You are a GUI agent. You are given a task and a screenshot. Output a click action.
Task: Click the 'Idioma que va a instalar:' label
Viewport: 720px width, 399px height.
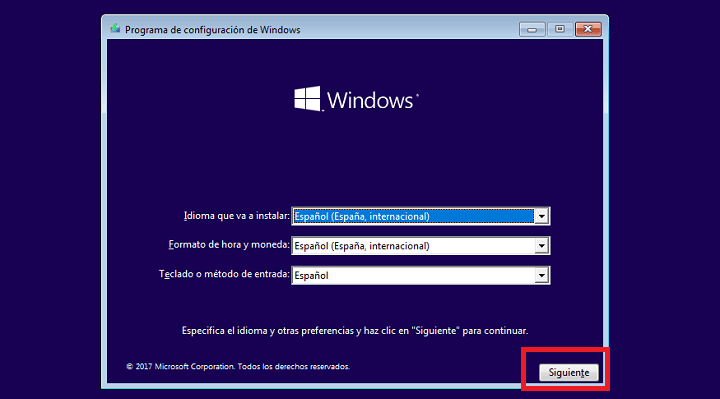pyautogui.click(x=236, y=216)
